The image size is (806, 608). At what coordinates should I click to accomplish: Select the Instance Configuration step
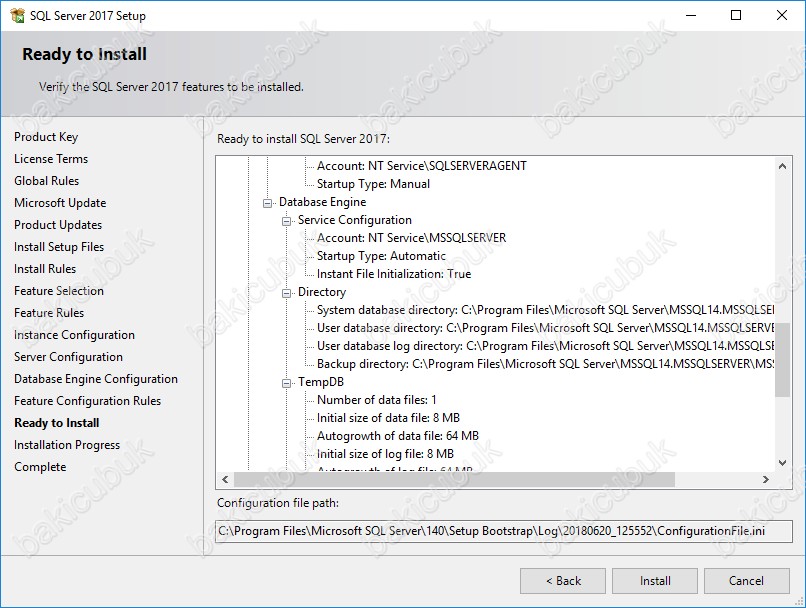[x=75, y=335]
